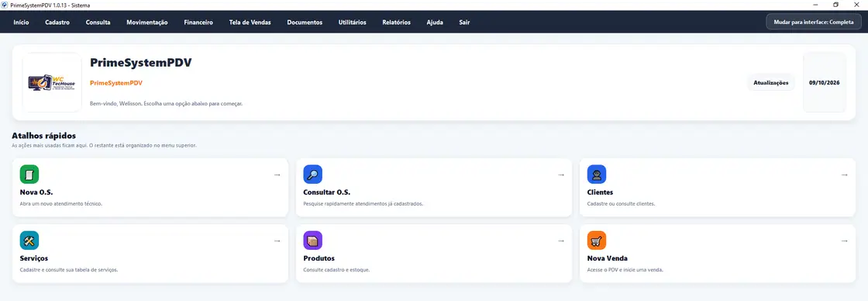This screenshot has height=301, width=868.
Task: Click the arrow on the Clientes card
Action: tap(844, 175)
